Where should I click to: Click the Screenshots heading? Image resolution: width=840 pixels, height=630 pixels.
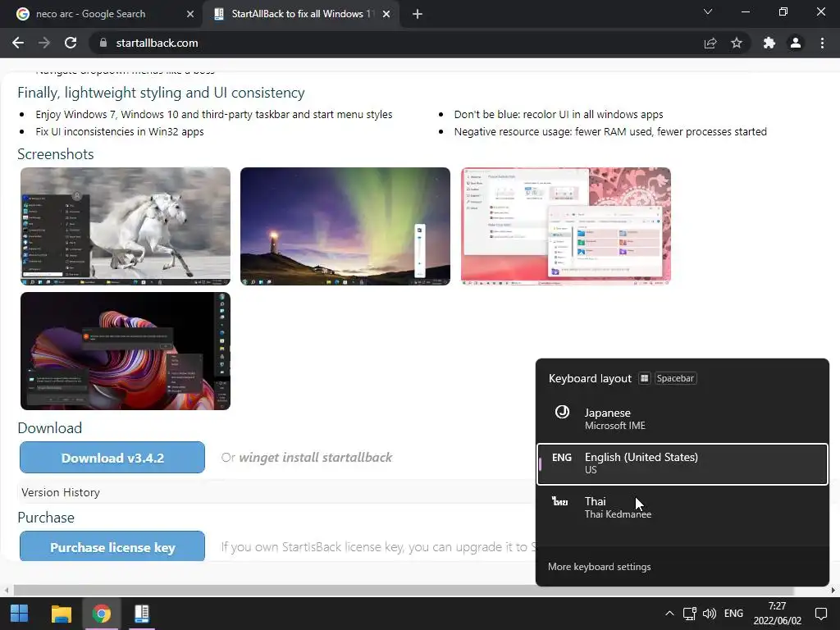point(56,154)
